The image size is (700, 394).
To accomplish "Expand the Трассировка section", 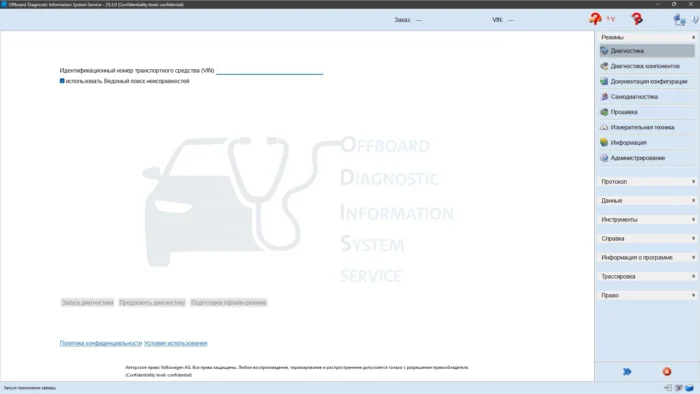I will point(647,277).
